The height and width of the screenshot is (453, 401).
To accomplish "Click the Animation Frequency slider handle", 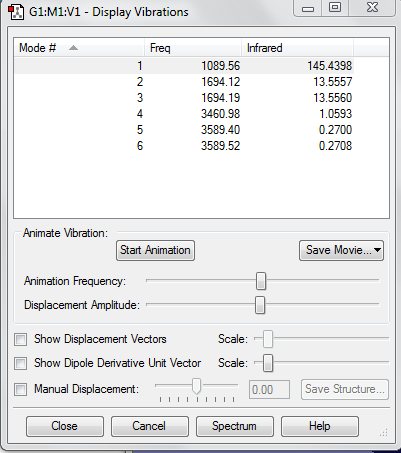I will tap(261, 281).
